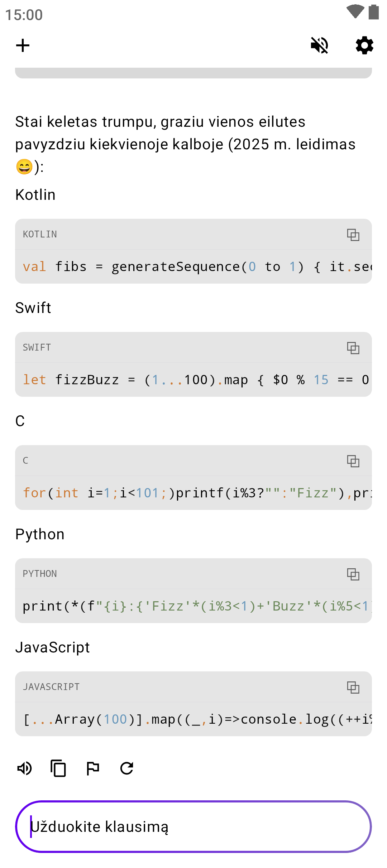The image size is (387, 868).
Task: Click the Kotlin generateSequence code line
Action: point(193,267)
